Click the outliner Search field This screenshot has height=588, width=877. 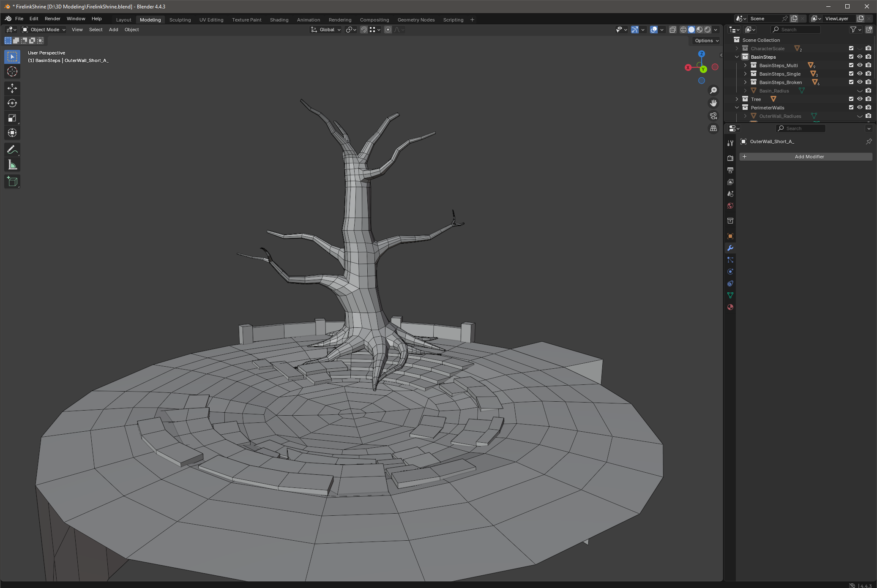click(796, 30)
